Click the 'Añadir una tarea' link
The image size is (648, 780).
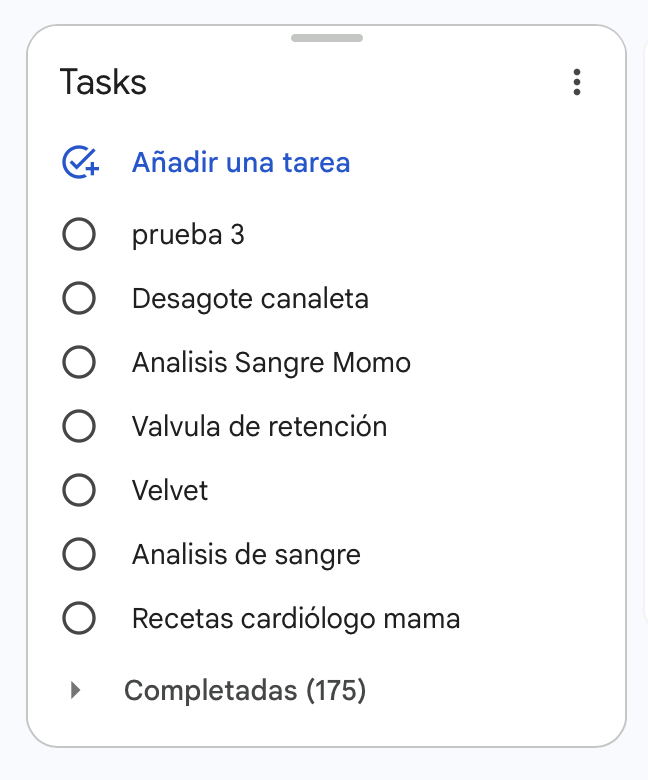coord(241,162)
